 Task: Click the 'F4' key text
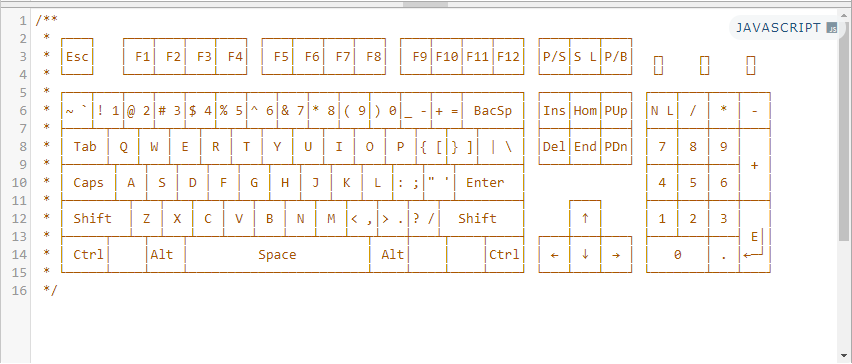pyautogui.click(x=235, y=57)
